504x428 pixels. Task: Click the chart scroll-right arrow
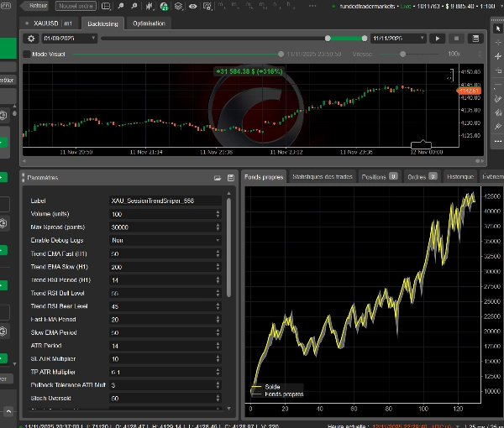pos(482,161)
